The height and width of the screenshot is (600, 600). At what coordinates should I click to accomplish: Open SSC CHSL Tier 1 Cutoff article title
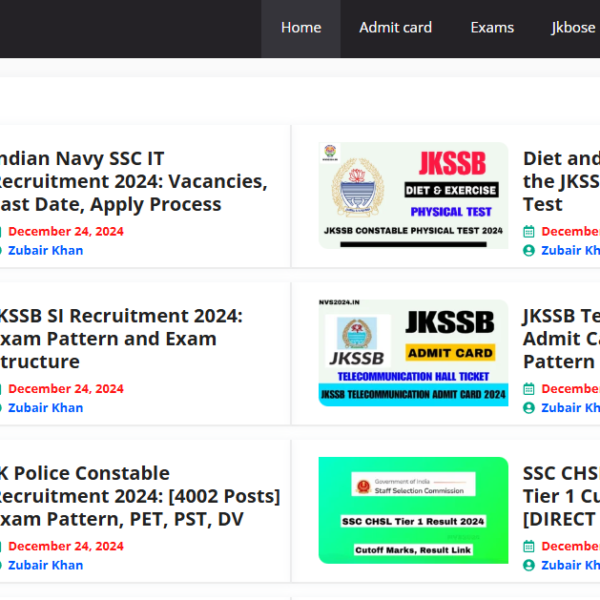561,496
